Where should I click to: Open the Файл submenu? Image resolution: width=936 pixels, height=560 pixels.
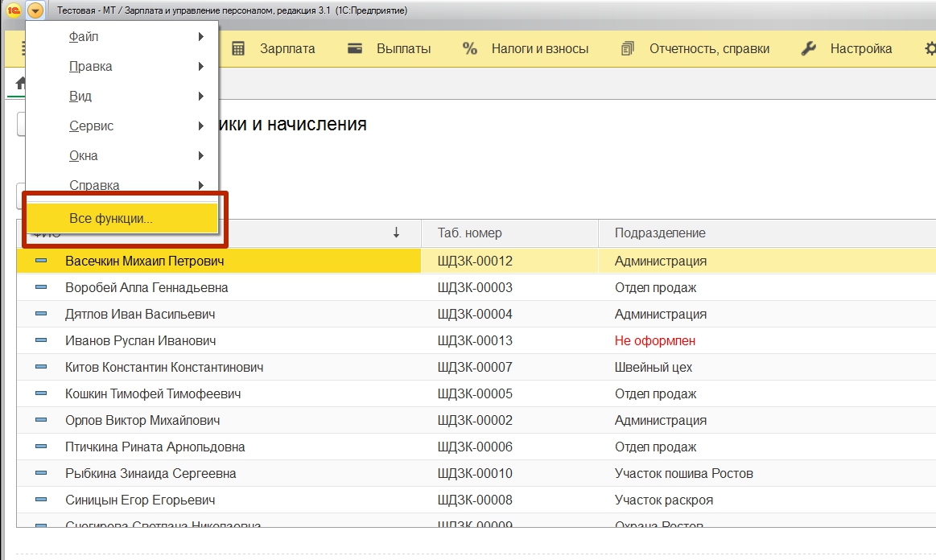point(122,36)
